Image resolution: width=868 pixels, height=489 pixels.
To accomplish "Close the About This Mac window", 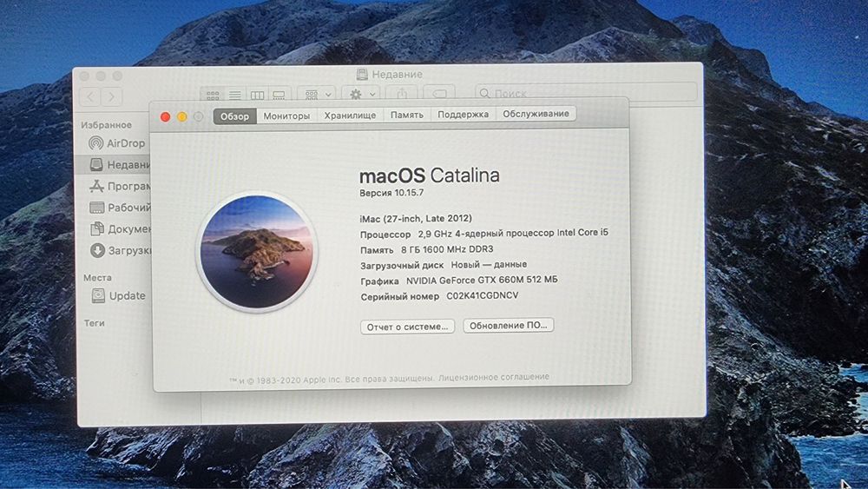I will coord(165,117).
